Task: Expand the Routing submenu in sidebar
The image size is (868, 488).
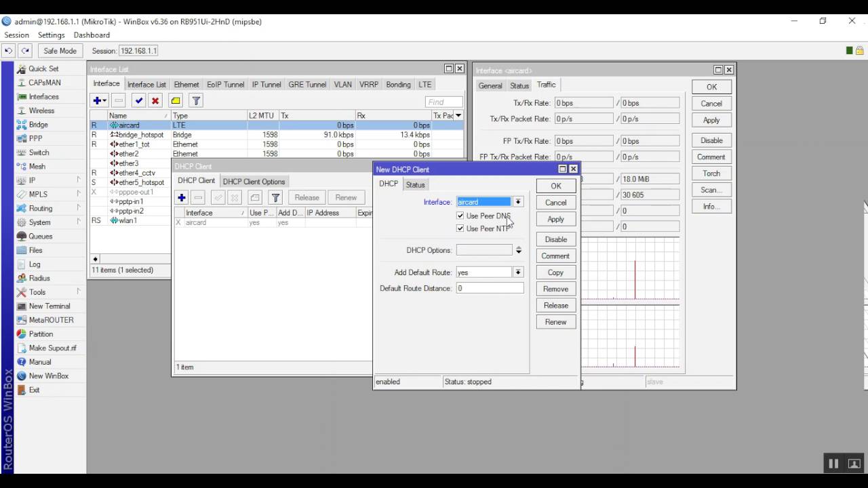Action: [79, 208]
